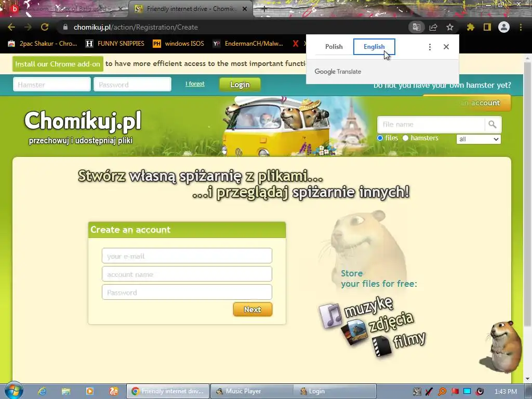Open Windows Explorer folder on taskbar
This screenshot has width=532, height=399.
66,391
